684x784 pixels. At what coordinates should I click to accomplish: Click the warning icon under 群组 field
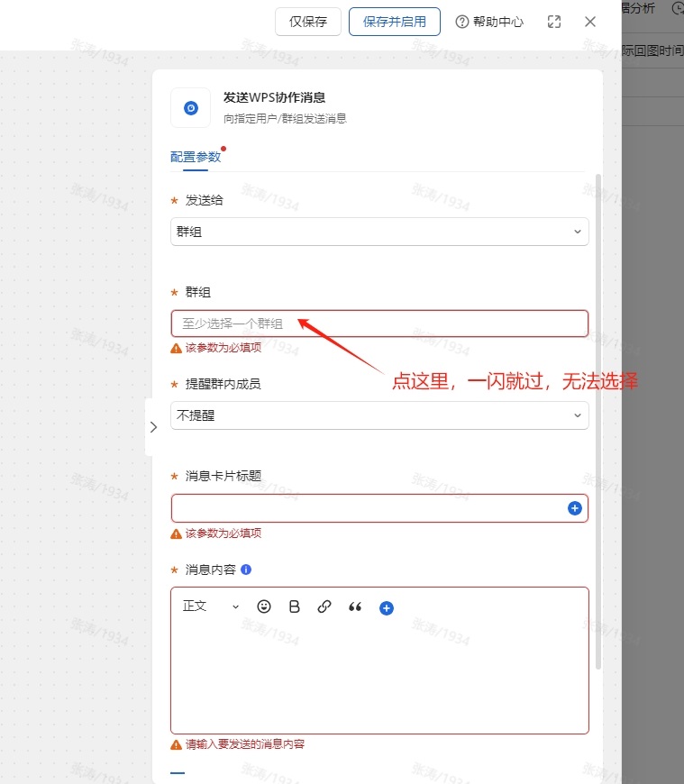176,348
